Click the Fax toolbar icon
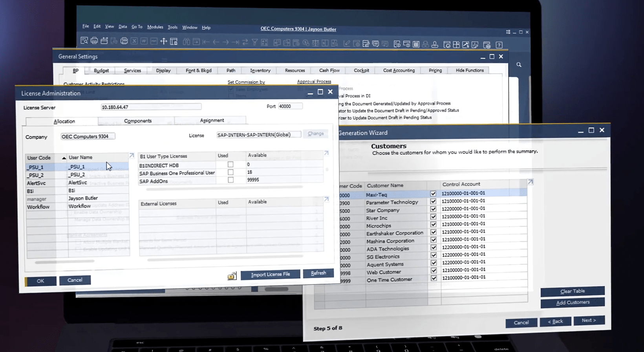The height and width of the screenshot is (352, 644). coord(124,41)
